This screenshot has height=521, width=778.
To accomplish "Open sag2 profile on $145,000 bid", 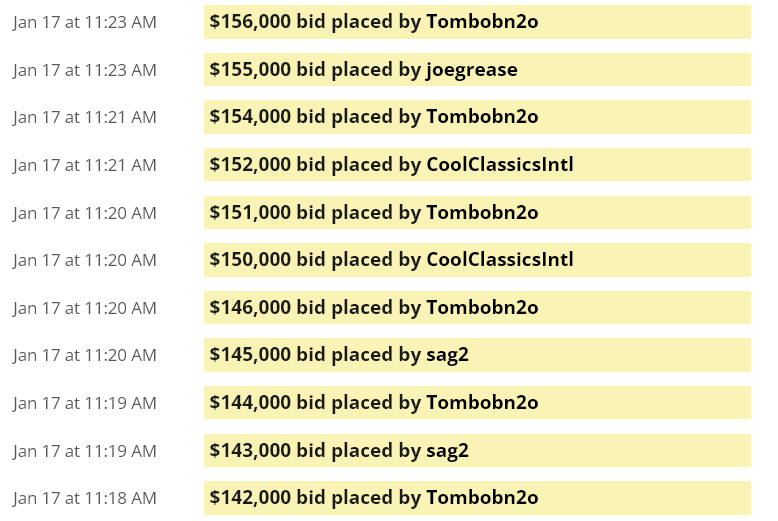I will (448, 356).
